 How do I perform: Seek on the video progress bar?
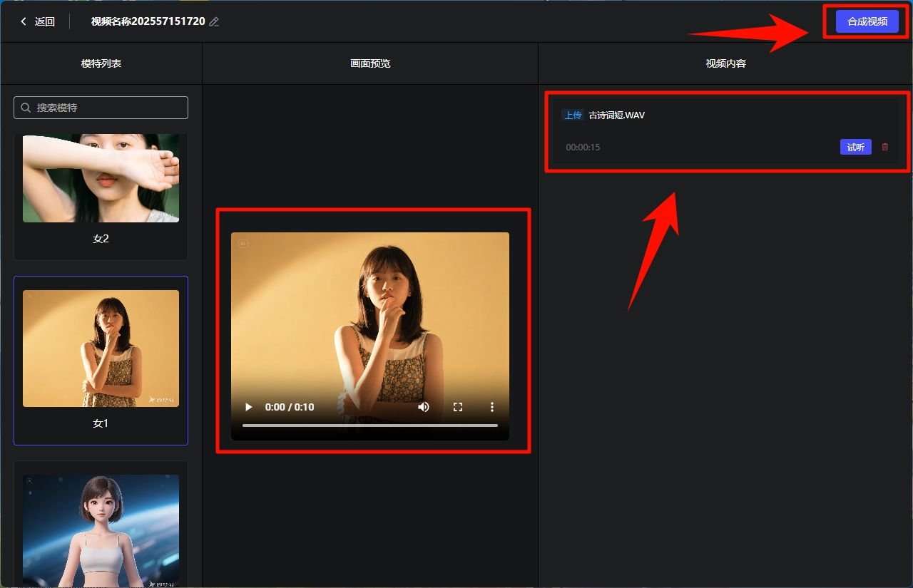tap(369, 425)
